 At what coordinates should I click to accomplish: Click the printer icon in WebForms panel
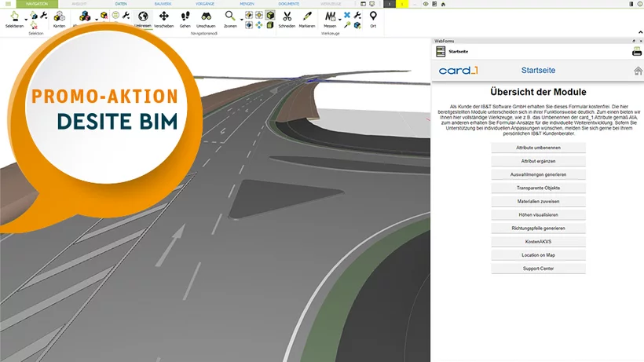(x=637, y=51)
